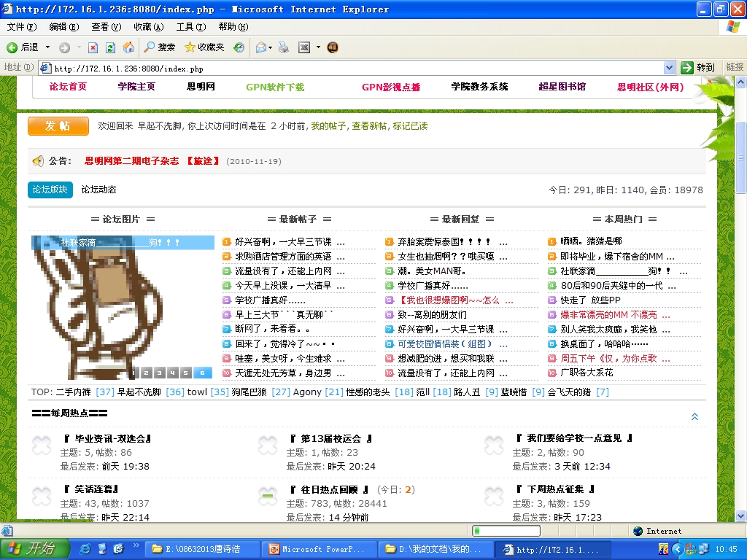Open the 学院主页 nav link
The height and width of the screenshot is (560, 747).
(x=136, y=87)
